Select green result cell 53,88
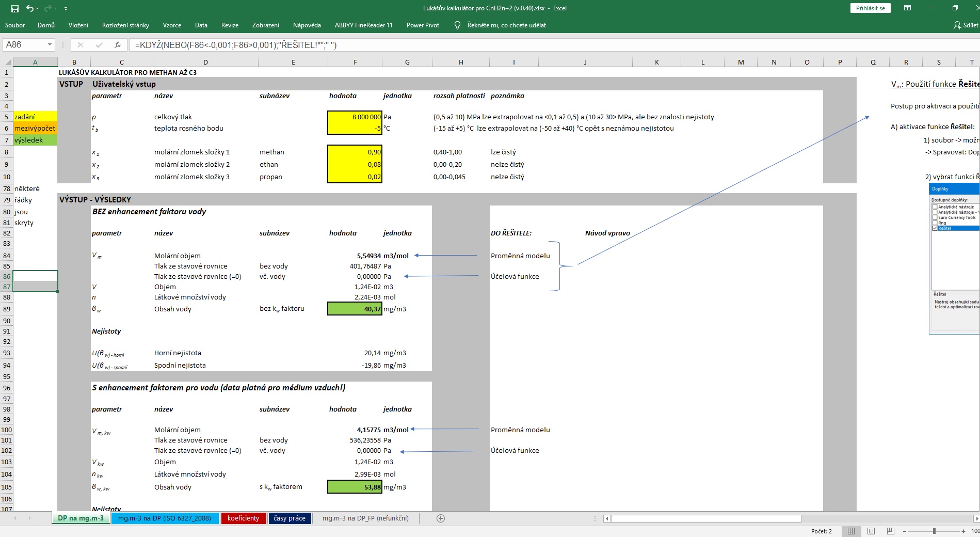The width and height of the screenshot is (980, 537). coord(355,487)
